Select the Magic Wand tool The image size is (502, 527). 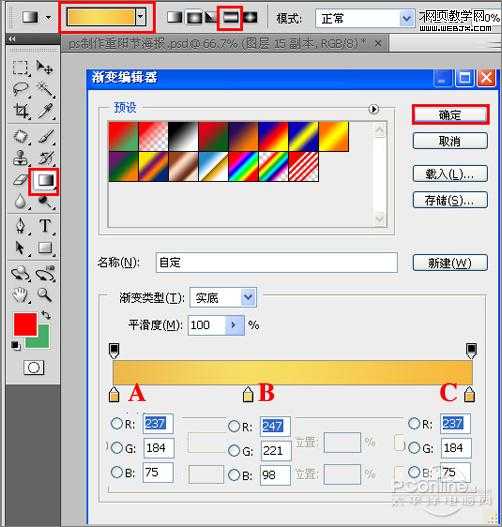tap(45, 89)
